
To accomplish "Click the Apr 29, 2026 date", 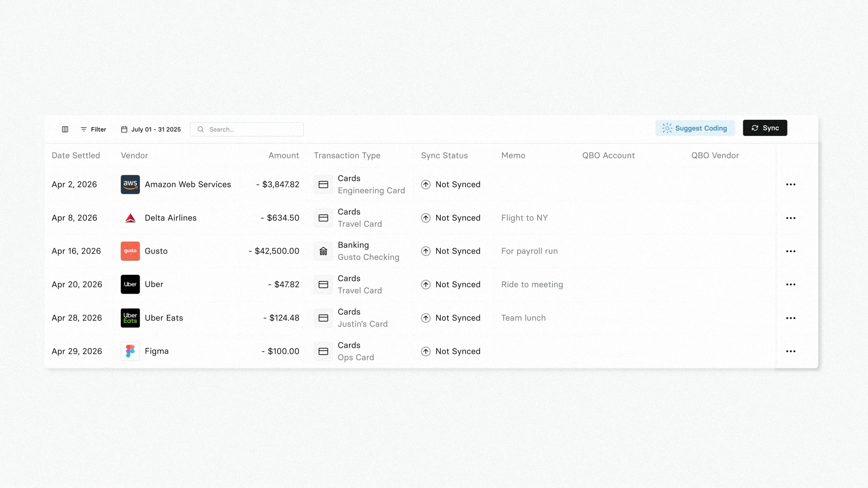I will pos(77,351).
